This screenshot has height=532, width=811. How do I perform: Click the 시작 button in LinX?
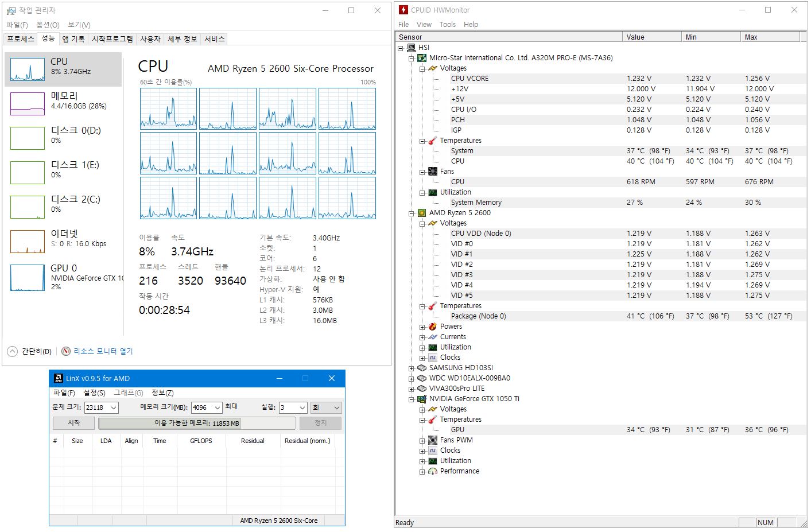tap(73, 423)
